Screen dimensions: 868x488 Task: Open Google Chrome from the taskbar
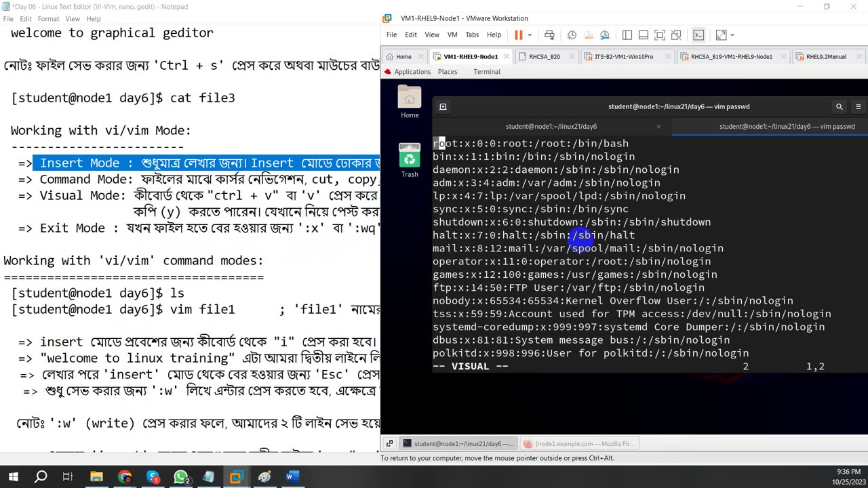pyautogui.click(x=125, y=476)
